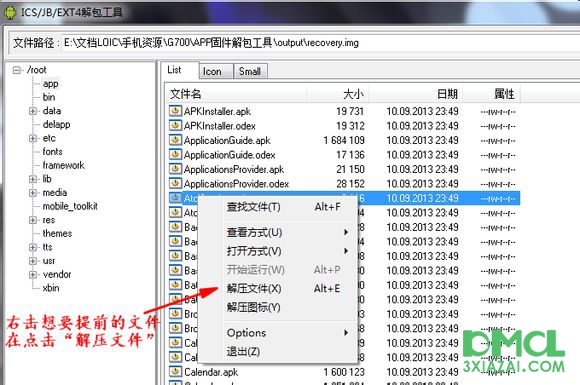
Task: Expand the media folder node
Action: (x=33, y=193)
